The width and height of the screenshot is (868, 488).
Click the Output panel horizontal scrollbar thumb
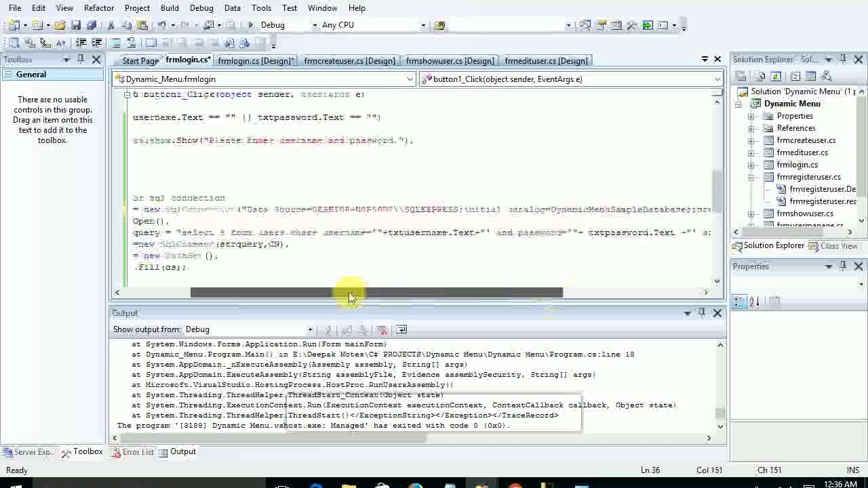point(275,438)
